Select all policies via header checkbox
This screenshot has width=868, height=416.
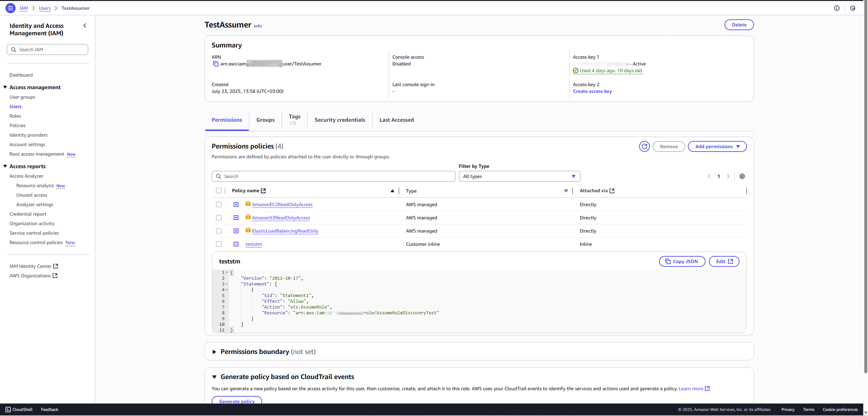click(219, 191)
